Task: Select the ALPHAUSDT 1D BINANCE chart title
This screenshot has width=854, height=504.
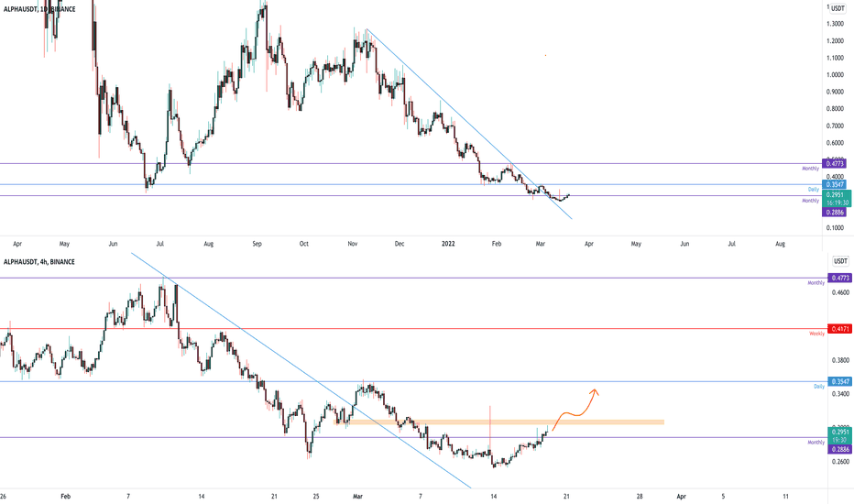Action: click(39, 9)
